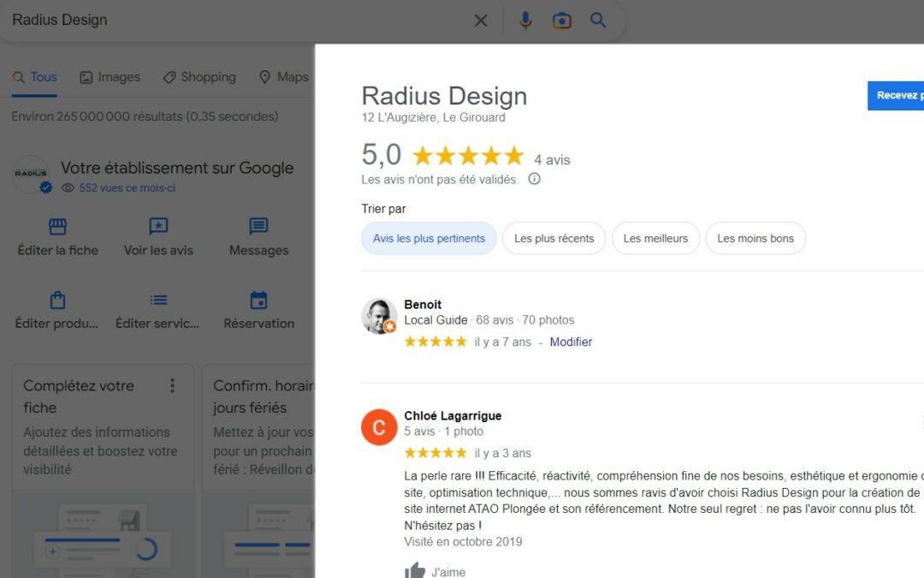The image size is (924, 578).
Task: Clear the search box with the X icon
Action: 481,21
